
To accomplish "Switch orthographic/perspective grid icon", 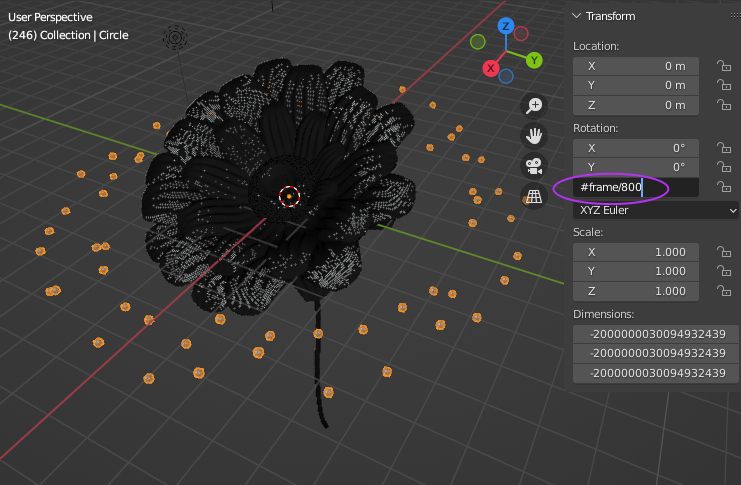I will point(534,197).
